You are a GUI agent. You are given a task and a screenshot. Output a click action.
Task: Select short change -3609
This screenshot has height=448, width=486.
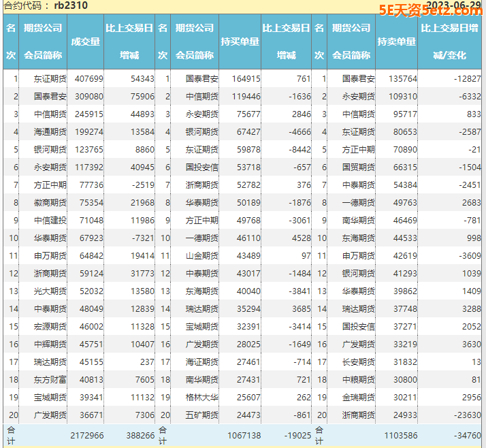470,256
